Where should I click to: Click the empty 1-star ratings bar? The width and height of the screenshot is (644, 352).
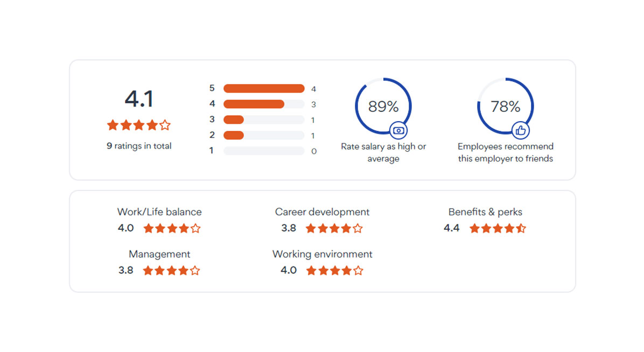pyautogui.click(x=264, y=151)
